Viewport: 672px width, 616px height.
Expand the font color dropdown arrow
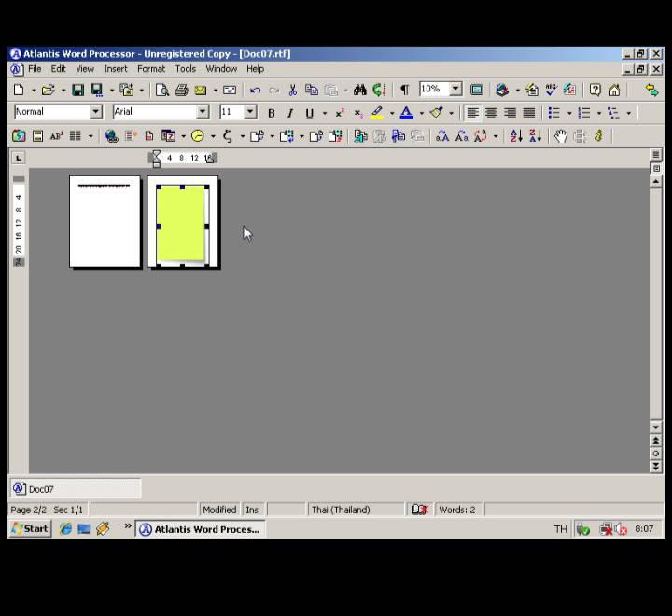click(x=422, y=113)
